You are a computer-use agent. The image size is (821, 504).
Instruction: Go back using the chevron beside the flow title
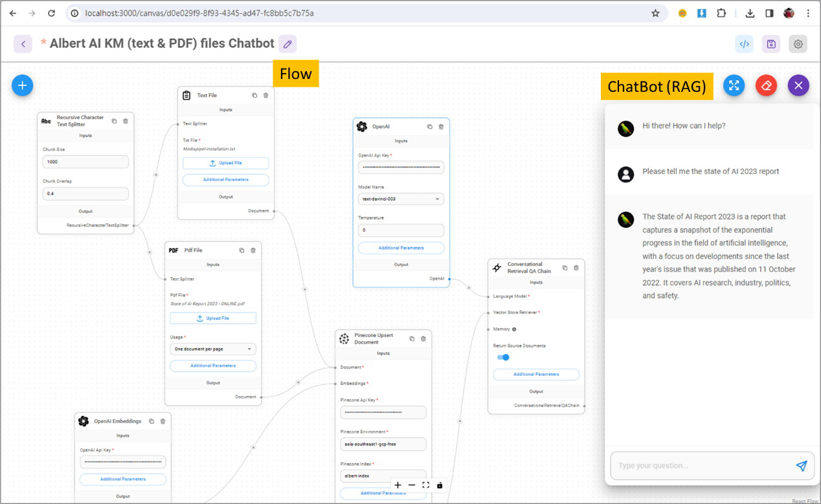(23, 44)
